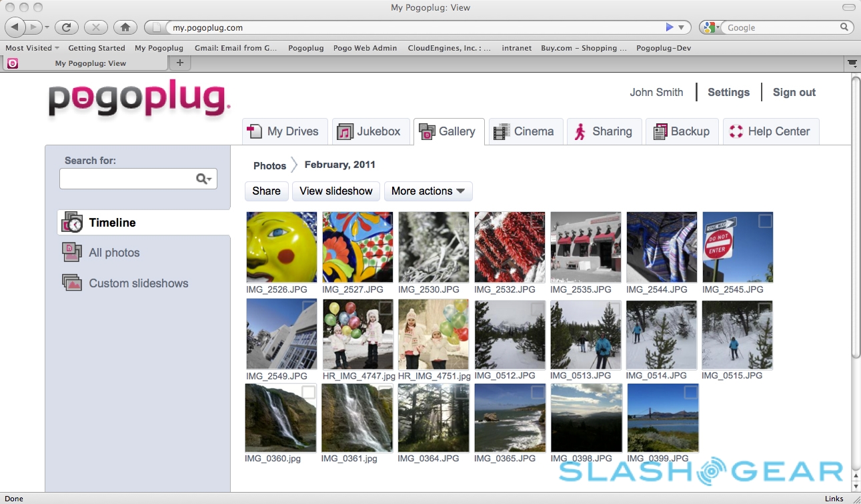Click the Backup document icon
The width and height of the screenshot is (861, 504).
pyautogui.click(x=660, y=131)
